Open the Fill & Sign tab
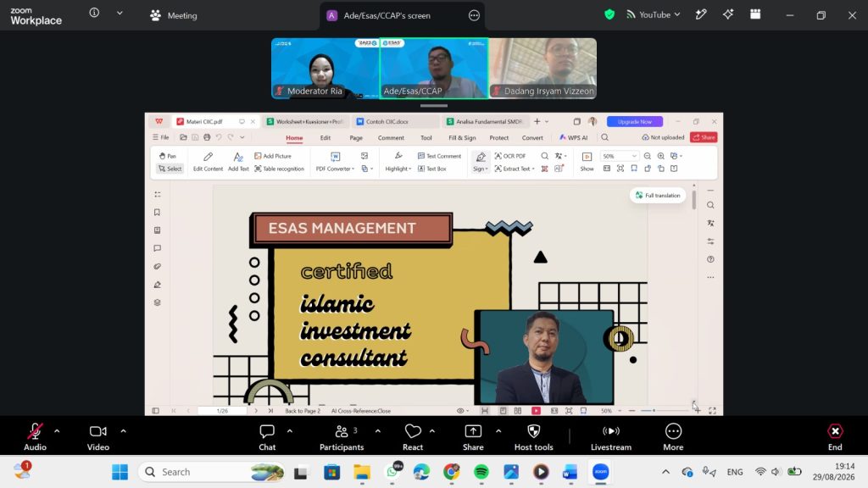Image resolution: width=868 pixels, height=488 pixels. (x=462, y=138)
